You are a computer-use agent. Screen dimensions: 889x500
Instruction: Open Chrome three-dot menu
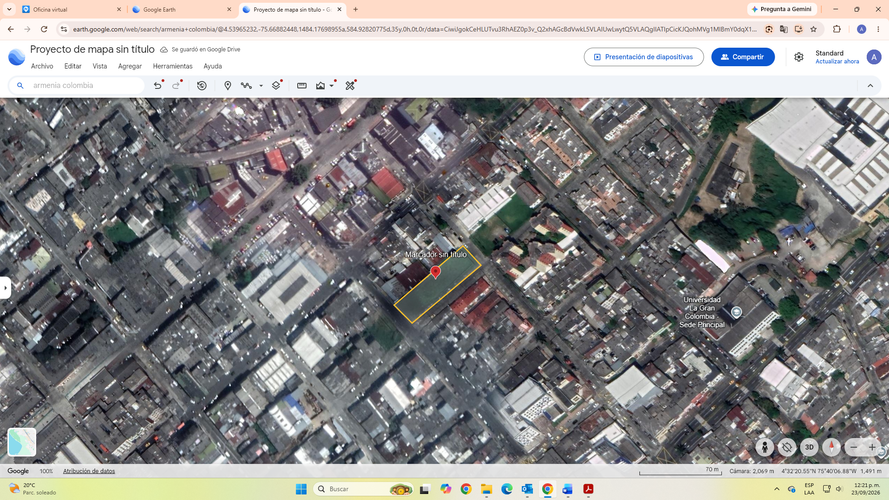[x=878, y=29]
